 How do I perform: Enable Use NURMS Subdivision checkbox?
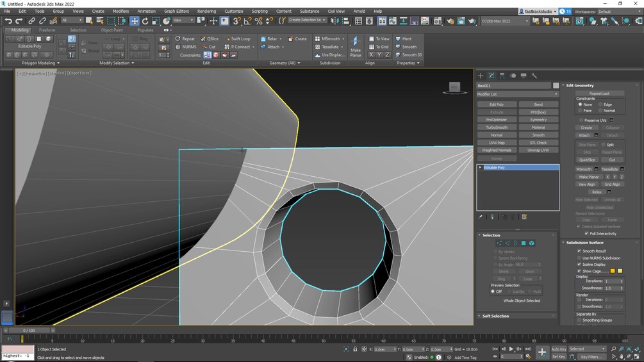pyautogui.click(x=579, y=258)
